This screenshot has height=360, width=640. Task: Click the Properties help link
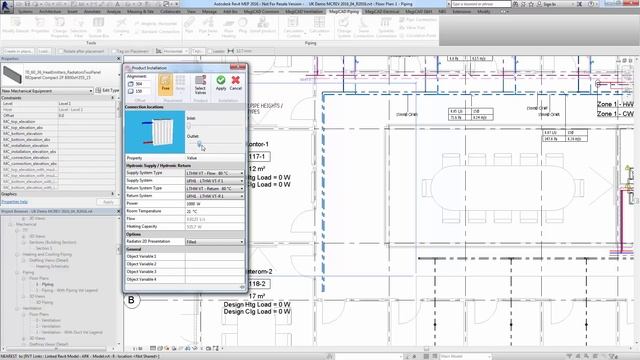coord(14,202)
